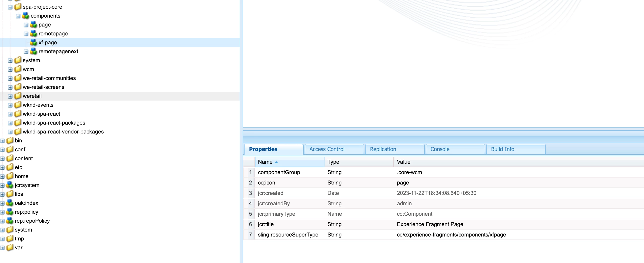Click the jcr:created date value

437,193
